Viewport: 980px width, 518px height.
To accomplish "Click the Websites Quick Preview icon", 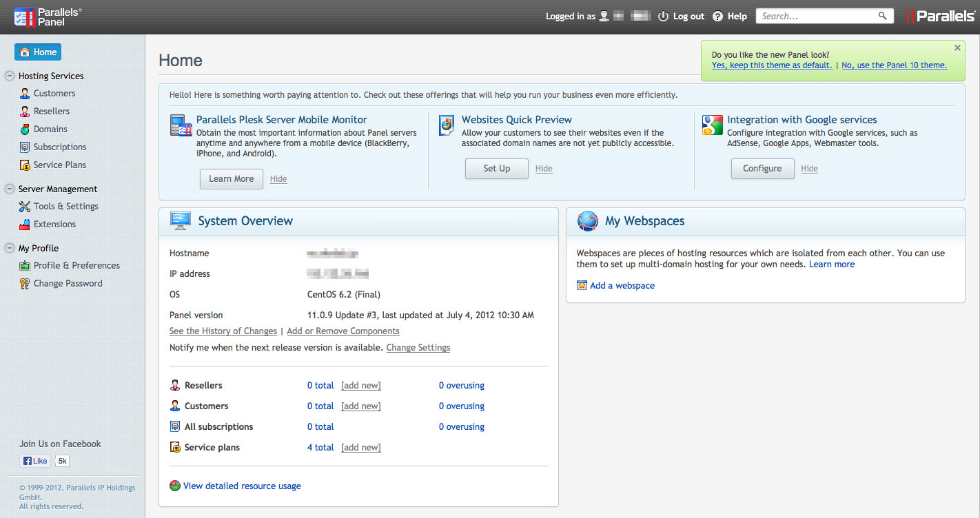I will click(447, 125).
